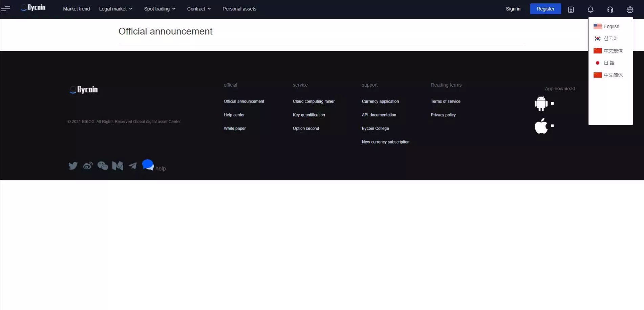Open the Telegram social icon
The width and height of the screenshot is (644, 310).
pos(133,166)
